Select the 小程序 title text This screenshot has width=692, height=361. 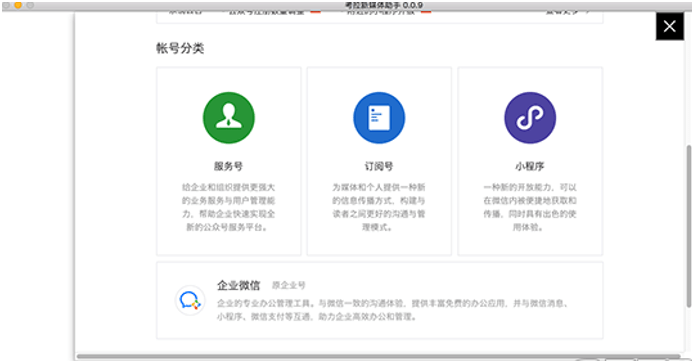pyautogui.click(x=530, y=166)
